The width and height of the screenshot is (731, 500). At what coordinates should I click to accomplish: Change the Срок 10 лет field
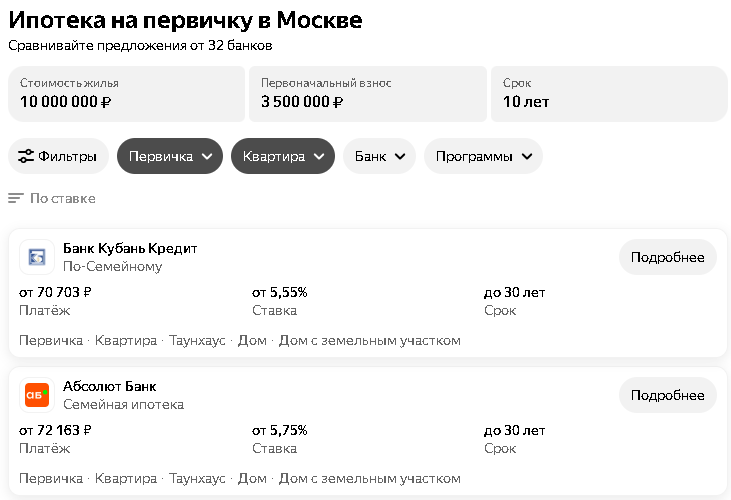click(609, 94)
